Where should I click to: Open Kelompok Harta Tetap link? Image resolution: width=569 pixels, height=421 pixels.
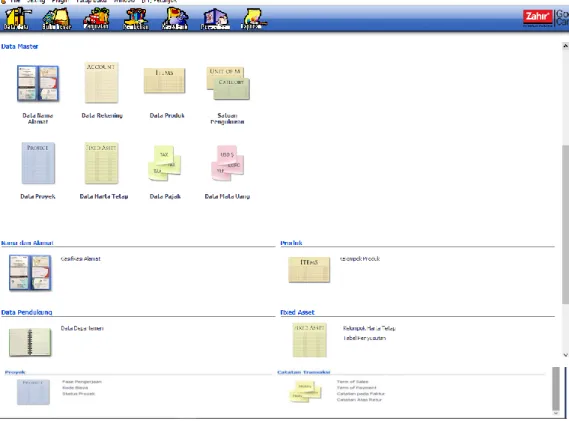pyautogui.click(x=369, y=328)
